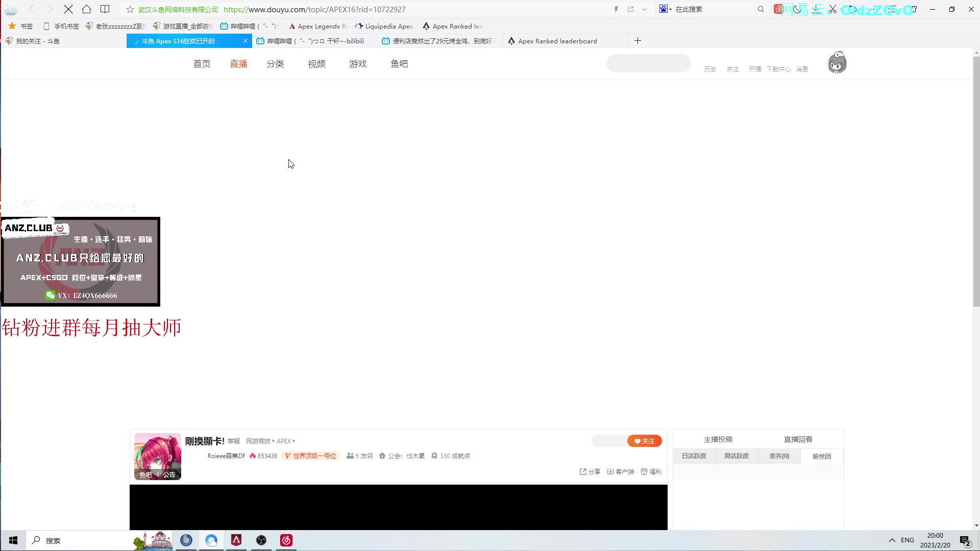
Task: Expand the address bar dropdown arrow
Action: tap(644, 9)
